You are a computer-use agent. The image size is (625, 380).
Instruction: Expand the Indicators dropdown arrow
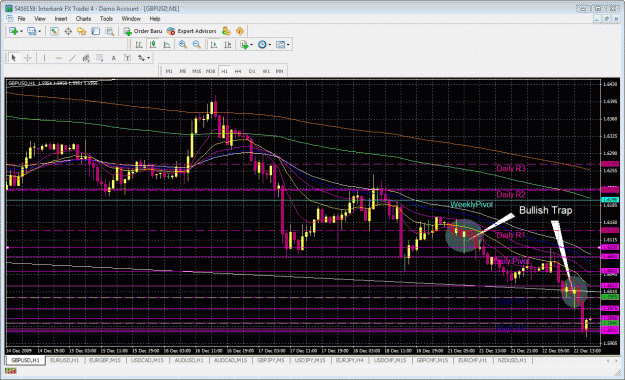coord(252,45)
